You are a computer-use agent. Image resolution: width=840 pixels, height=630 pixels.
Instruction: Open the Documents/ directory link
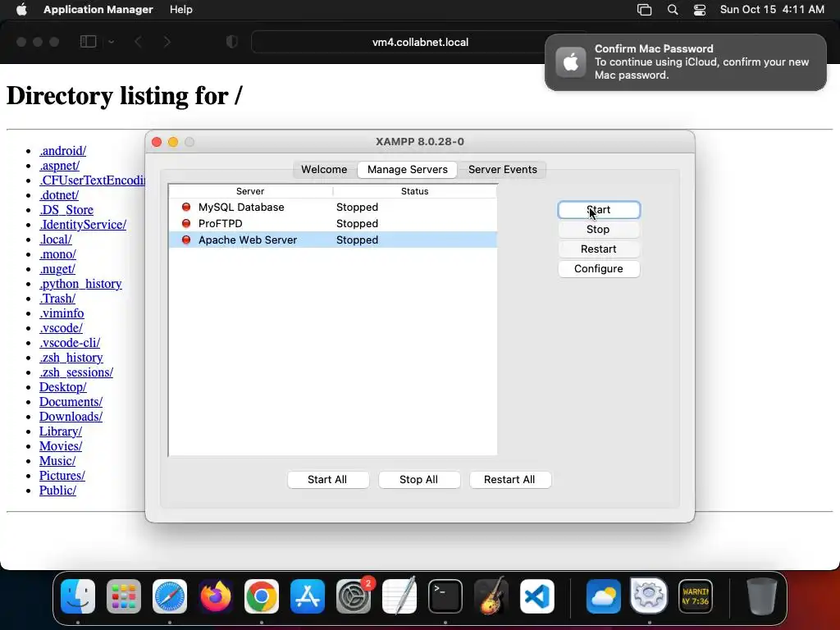click(x=71, y=402)
